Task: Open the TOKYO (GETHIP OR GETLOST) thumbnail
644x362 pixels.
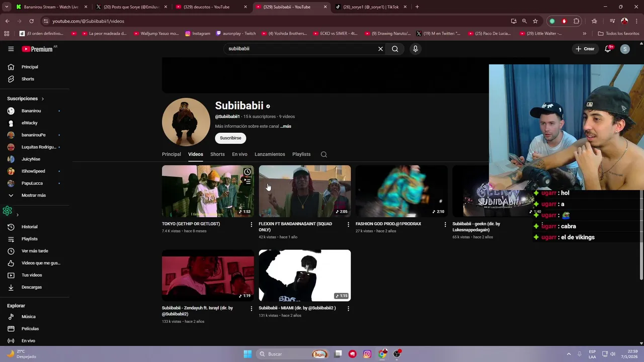Action: coord(208,191)
